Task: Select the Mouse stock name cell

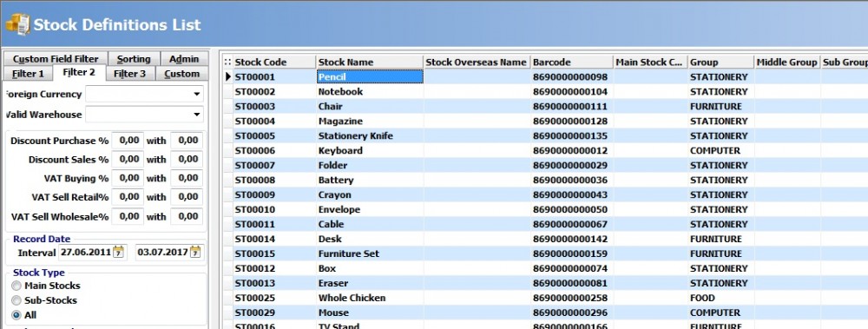Action: coord(370,313)
